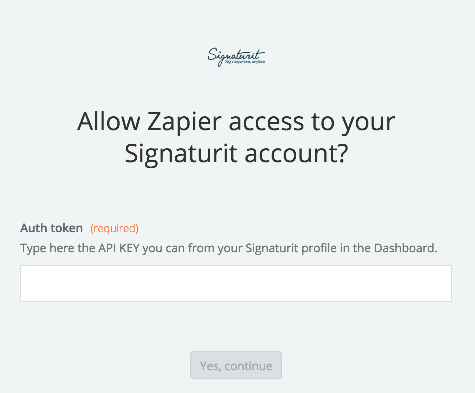Click the orange (required) indicator
Screen dimensions: 475x393
(x=114, y=228)
